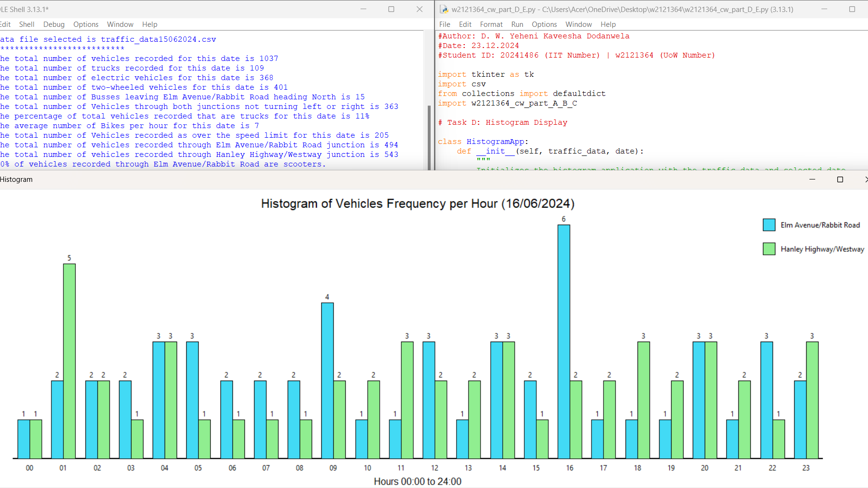
Task: Minimize the Histogram window
Action: (x=812, y=179)
